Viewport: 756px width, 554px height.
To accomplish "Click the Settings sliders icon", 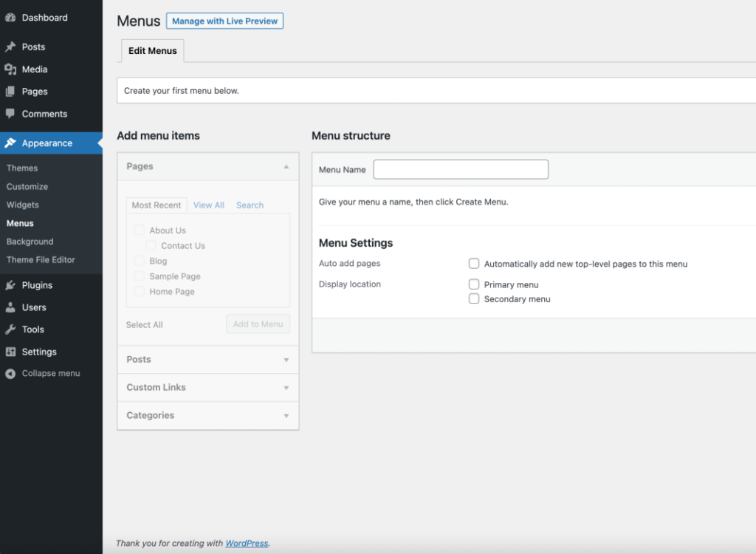I will pyautogui.click(x=10, y=352).
